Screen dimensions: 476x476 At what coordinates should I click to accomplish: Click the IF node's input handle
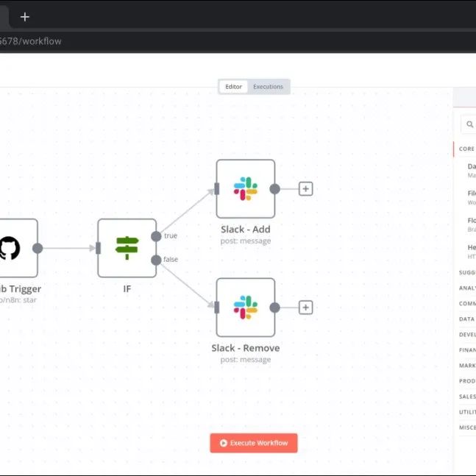[x=98, y=248]
